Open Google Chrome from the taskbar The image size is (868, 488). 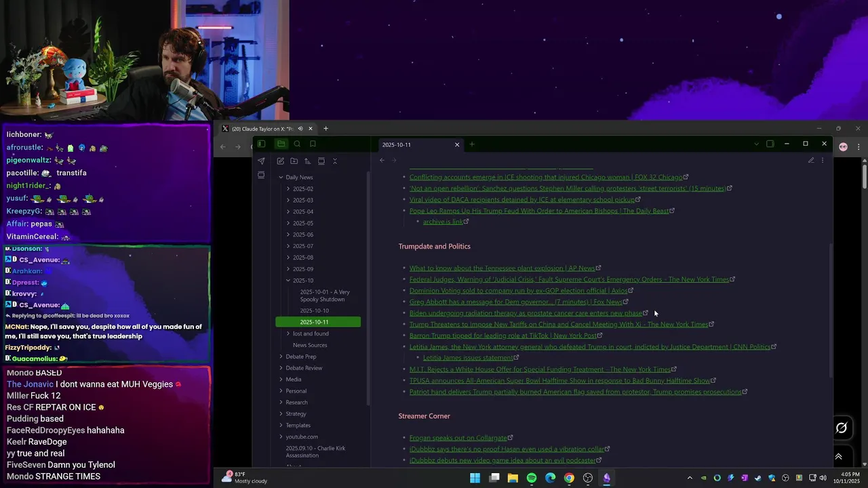[569, 478]
